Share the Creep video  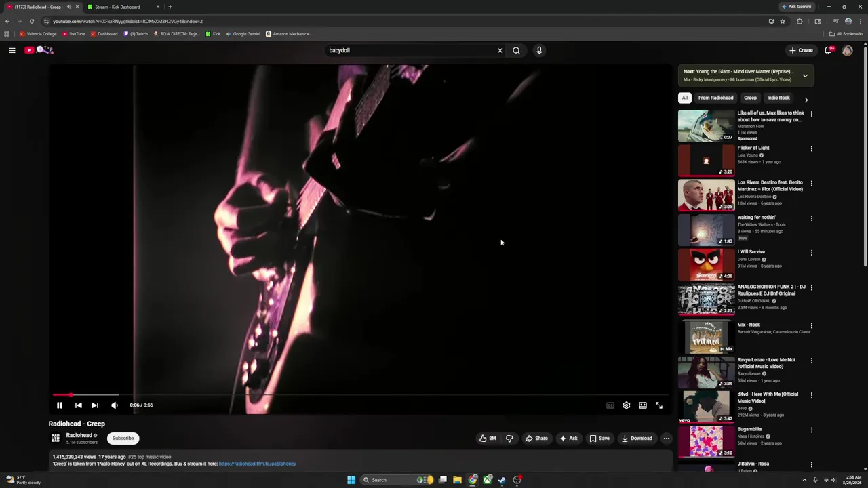(x=536, y=439)
